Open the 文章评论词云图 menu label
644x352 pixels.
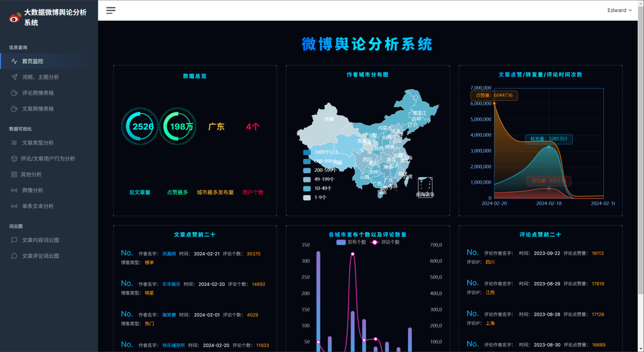pos(41,256)
